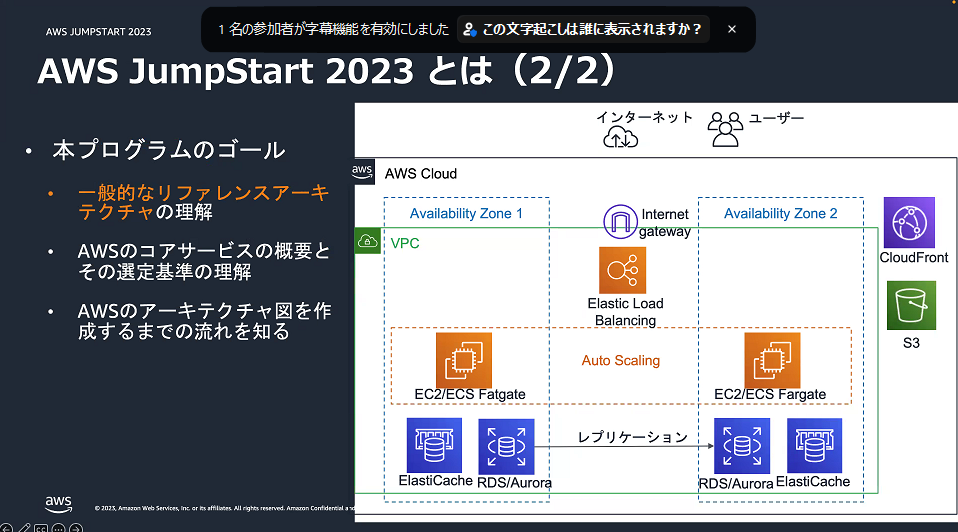Click the Elastic Load Balancing orange icon
The image size is (958, 532).
click(x=622, y=270)
